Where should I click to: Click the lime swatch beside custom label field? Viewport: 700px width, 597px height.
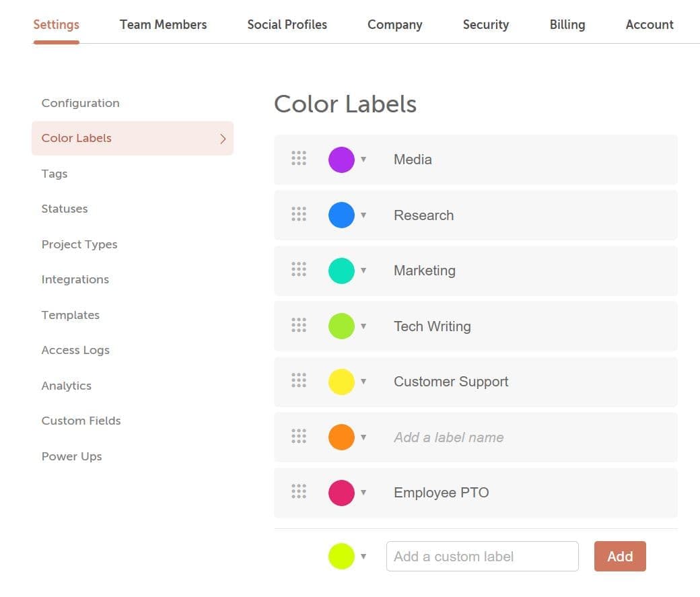click(341, 557)
